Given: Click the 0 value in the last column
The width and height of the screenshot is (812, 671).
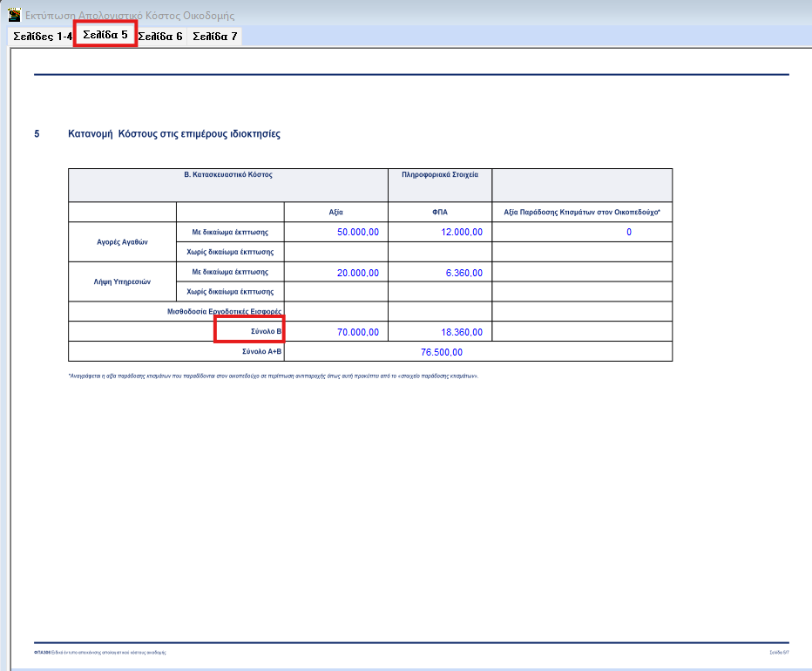Looking at the screenshot, I should 628,232.
